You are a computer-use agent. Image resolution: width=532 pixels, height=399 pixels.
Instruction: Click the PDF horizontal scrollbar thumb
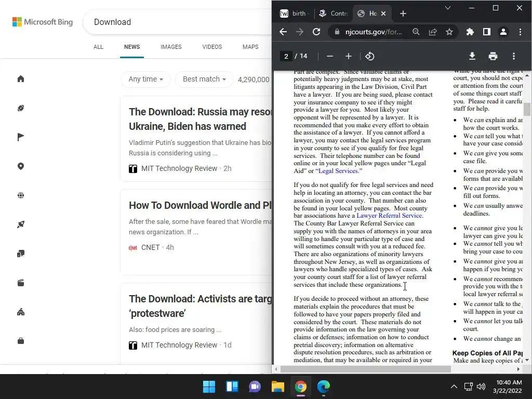[x=366, y=369]
